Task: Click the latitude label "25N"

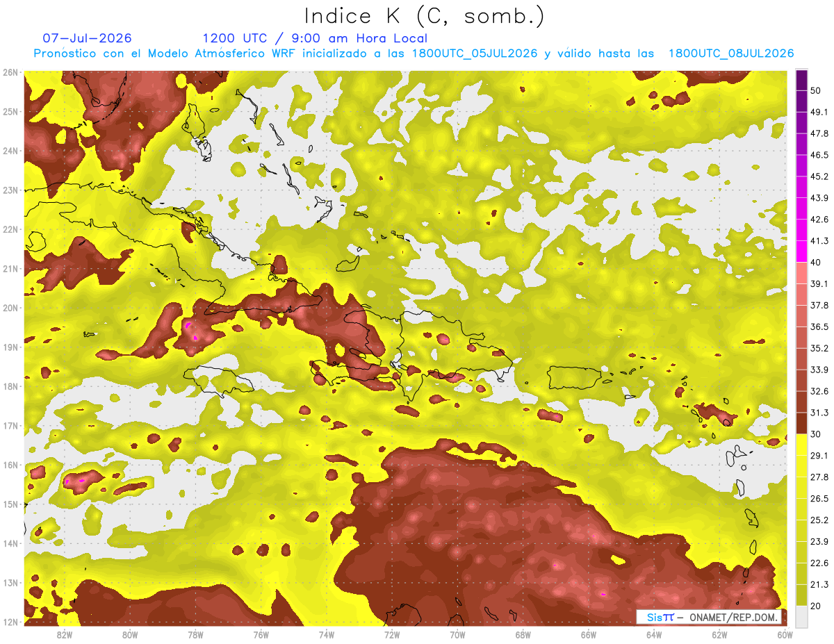Action: point(10,111)
